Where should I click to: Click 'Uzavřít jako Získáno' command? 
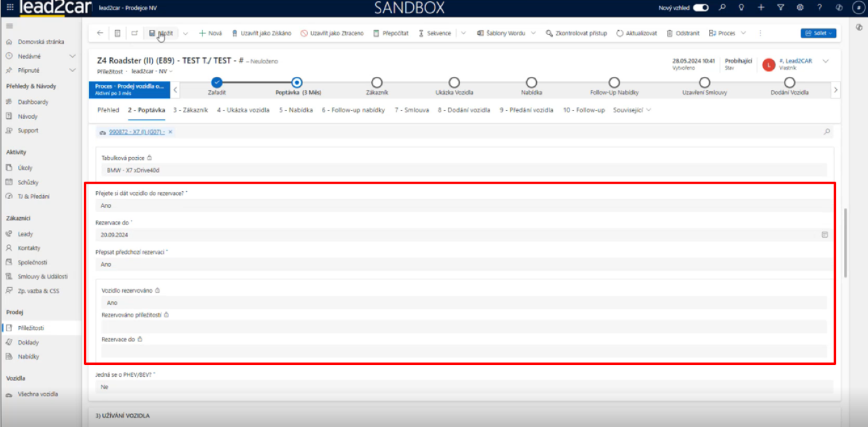(x=261, y=33)
